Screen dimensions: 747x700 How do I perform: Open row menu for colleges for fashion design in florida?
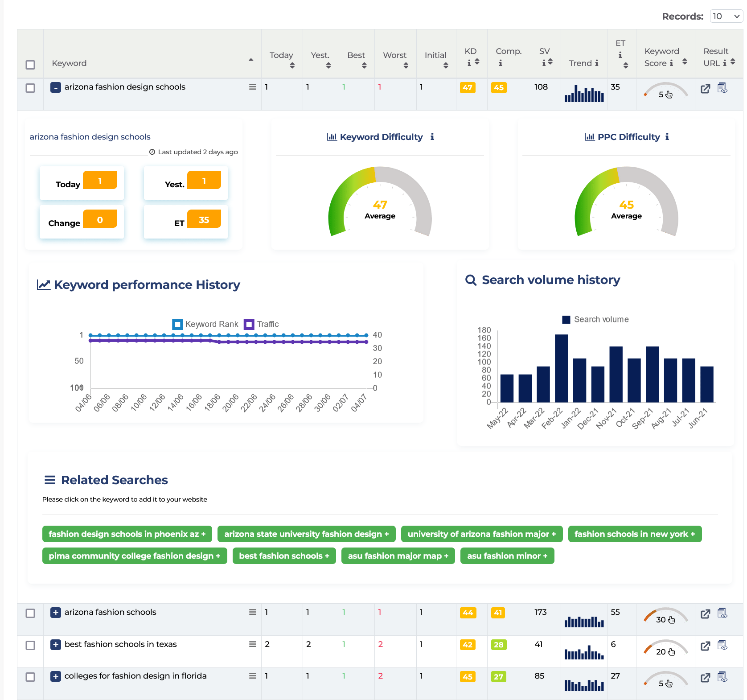pos(253,676)
